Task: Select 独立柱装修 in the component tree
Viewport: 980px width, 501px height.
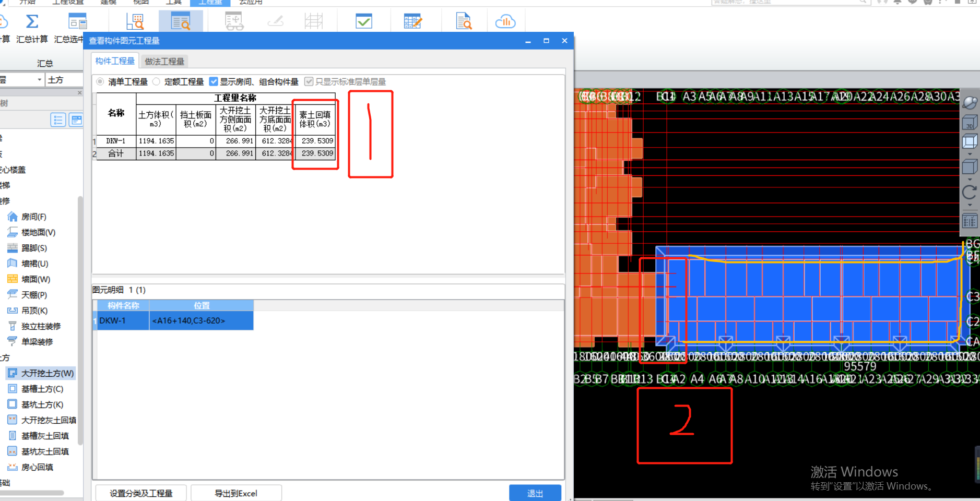Action: pos(41,326)
